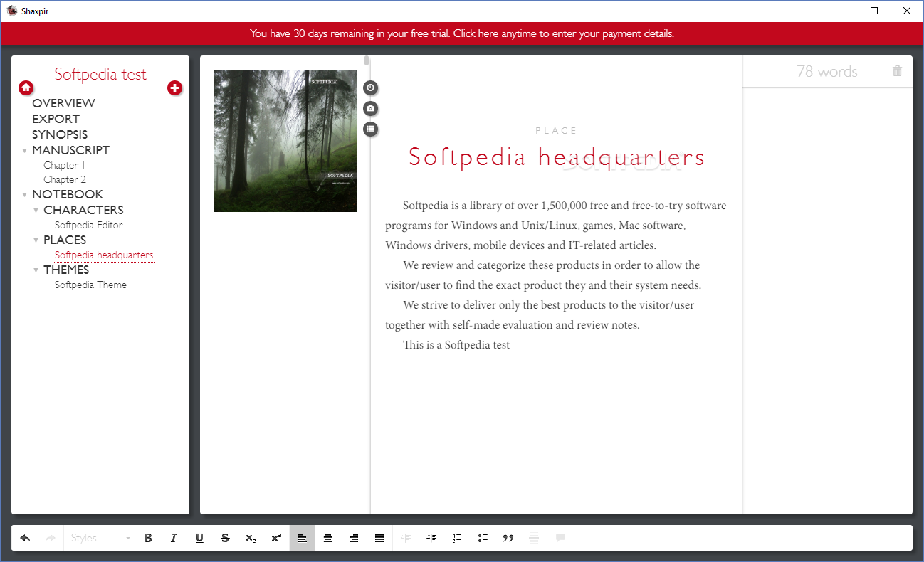Image resolution: width=924 pixels, height=562 pixels.
Task: Select left text alignment
Action: coord(303,538)
